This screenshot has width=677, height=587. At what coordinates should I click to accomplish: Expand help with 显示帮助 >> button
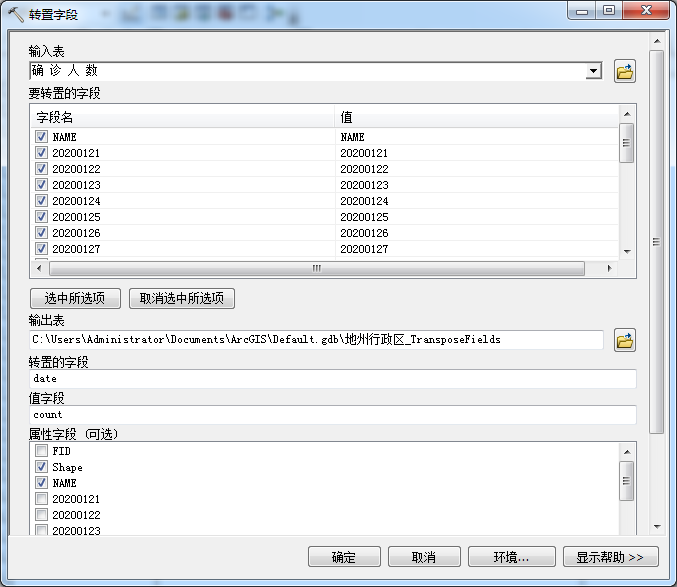611,557
